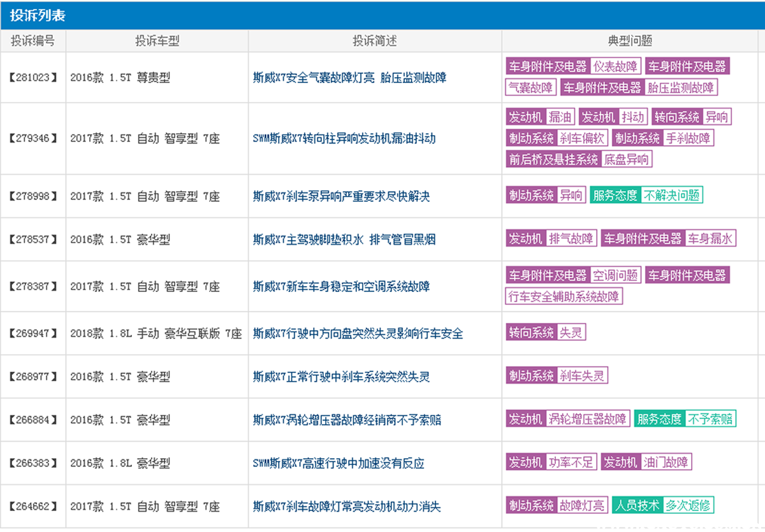Select the 功率不足 tag
The image size is (765, 532).
click(571, 463)
